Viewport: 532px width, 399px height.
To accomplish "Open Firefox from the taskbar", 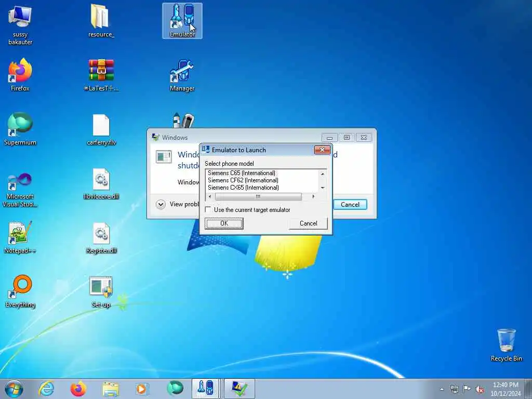I will coord(78,389).
